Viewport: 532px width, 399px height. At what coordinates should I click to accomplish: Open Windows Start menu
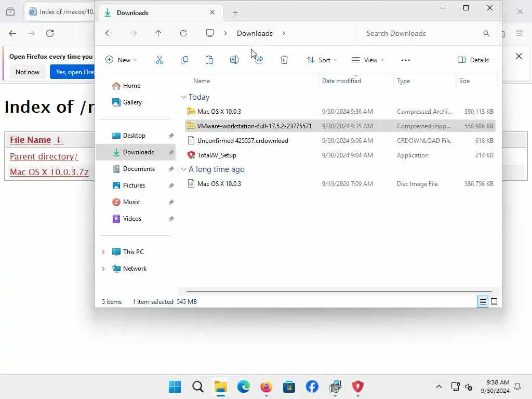[175, 387]
